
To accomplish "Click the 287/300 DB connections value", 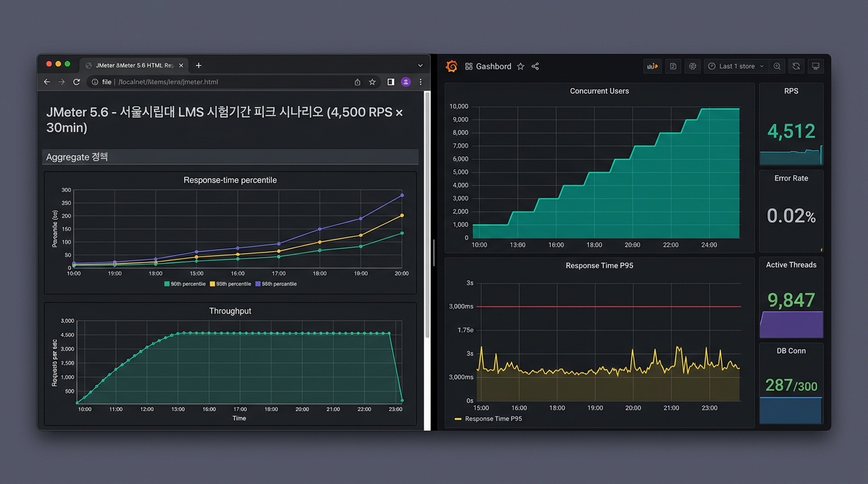I will point(791,384).
